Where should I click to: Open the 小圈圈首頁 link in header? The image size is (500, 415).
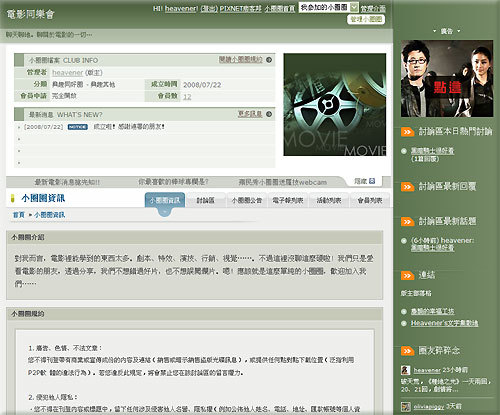click(280, 9)
